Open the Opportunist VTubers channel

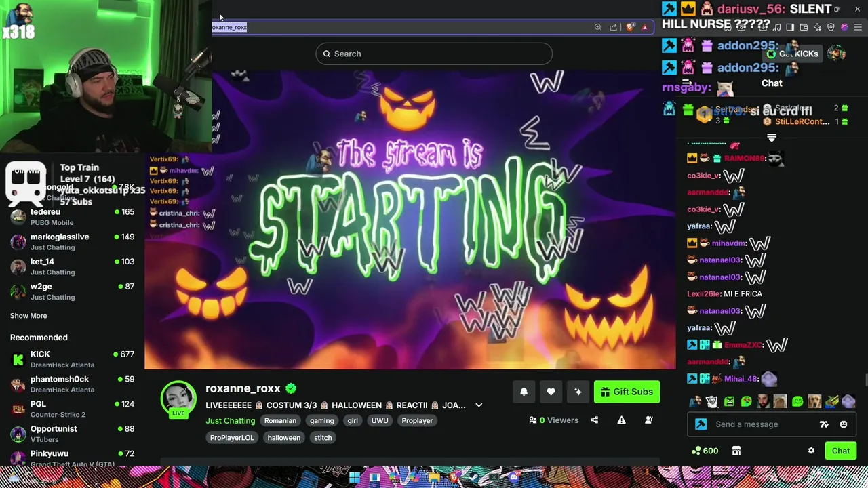72,434
